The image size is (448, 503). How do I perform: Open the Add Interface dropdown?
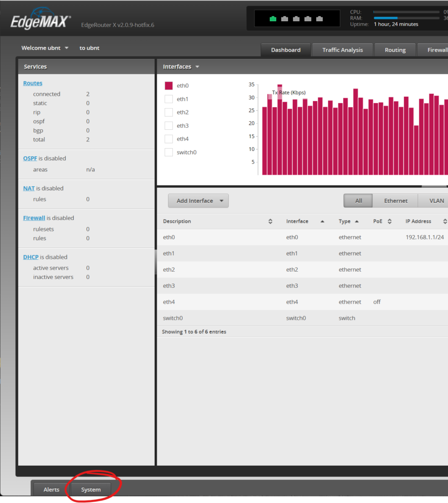tap(198, 201)
